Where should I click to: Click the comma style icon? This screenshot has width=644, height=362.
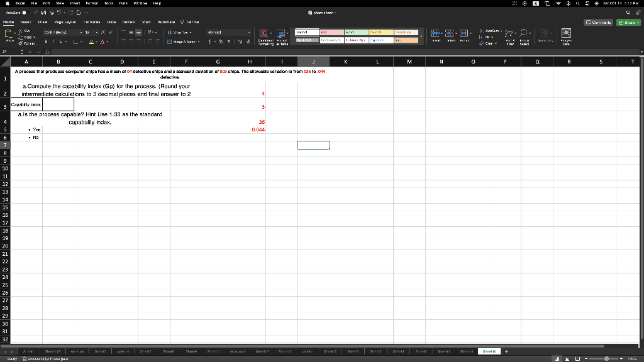(229, 42)
